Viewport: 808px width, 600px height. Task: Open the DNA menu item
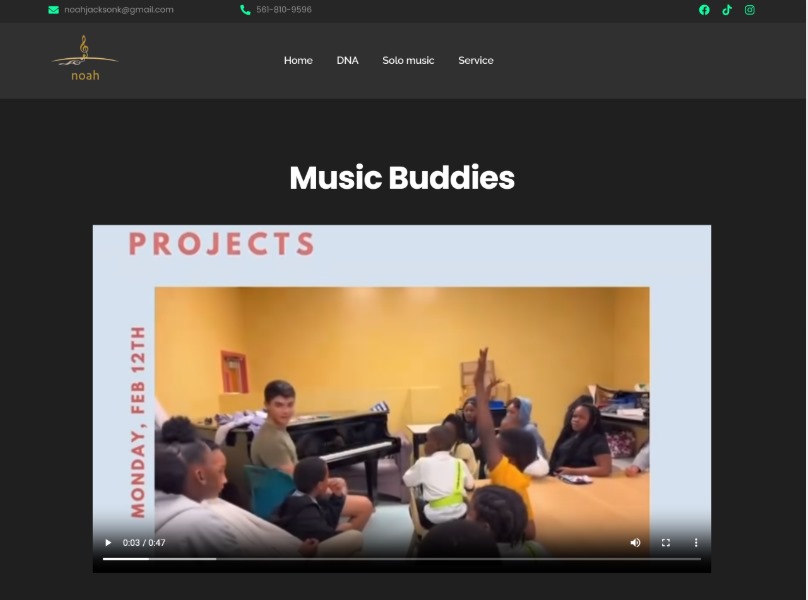tap(347, 60)
